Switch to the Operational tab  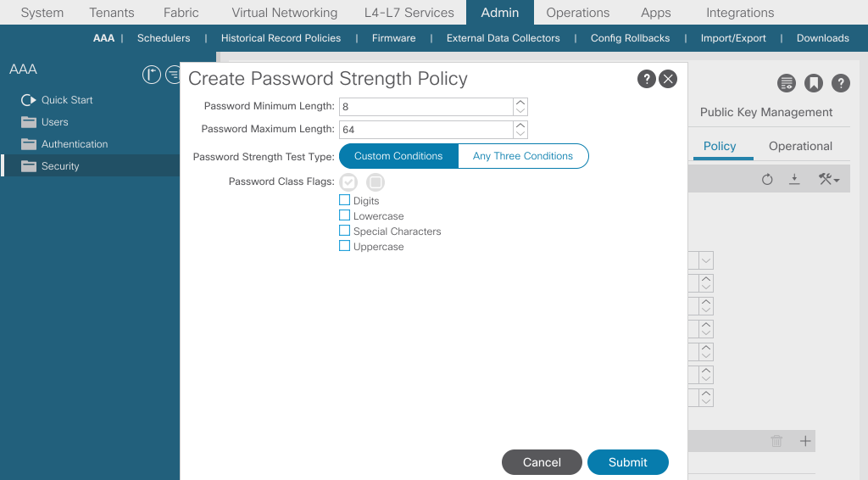(800, 146)
